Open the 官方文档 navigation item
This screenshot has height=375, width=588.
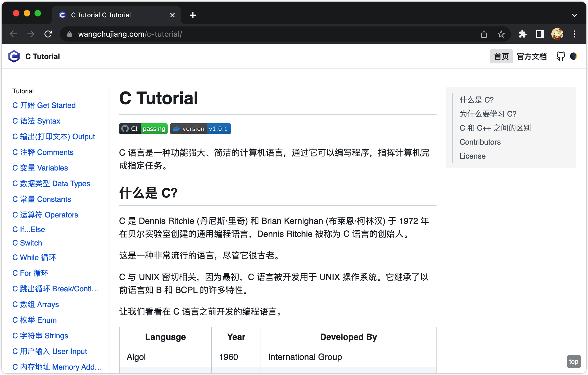click(x=532, y=56)
